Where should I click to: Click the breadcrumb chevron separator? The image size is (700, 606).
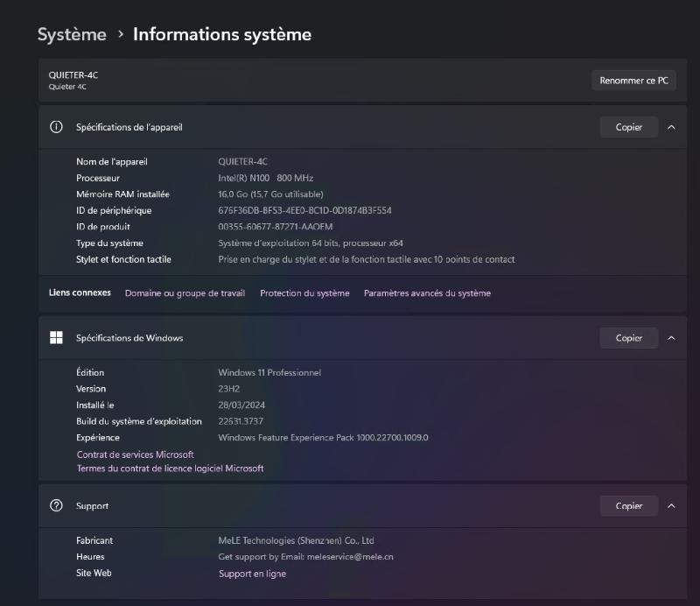[121, 34]
